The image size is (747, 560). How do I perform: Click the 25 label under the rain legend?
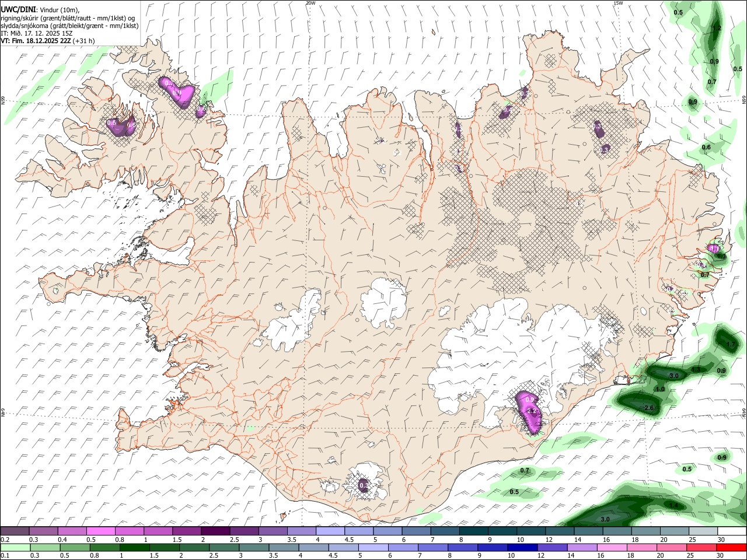click(691, 556)
